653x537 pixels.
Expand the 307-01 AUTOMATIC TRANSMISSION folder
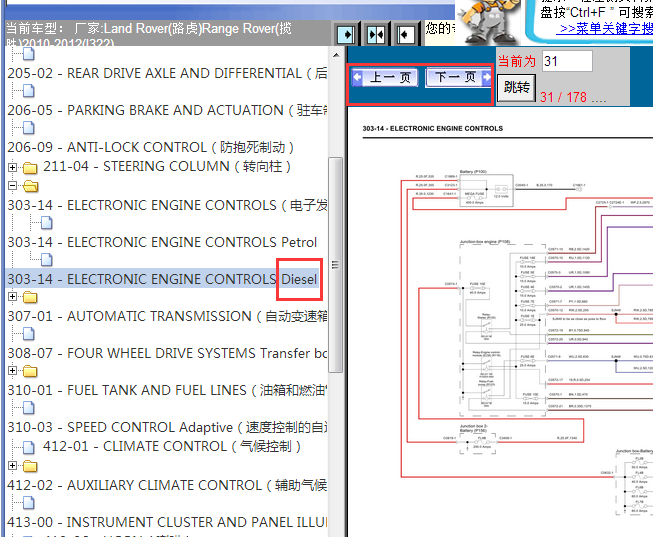pos(12,297)
